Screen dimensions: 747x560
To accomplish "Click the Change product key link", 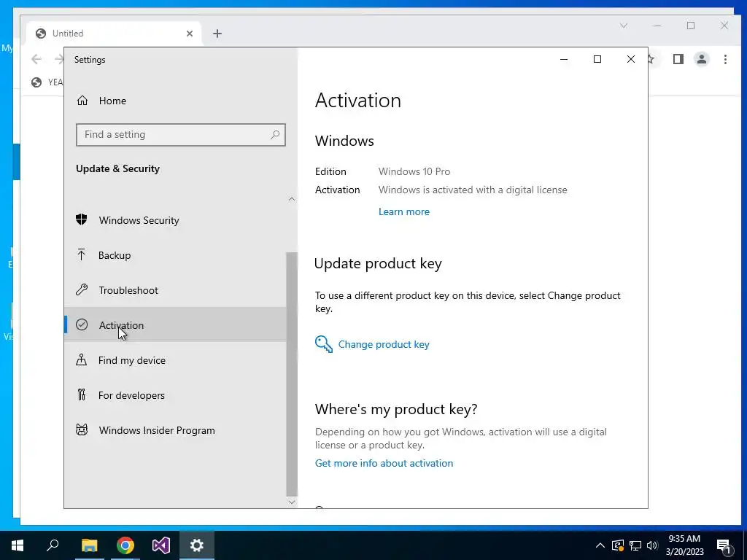I will (384, 344).
